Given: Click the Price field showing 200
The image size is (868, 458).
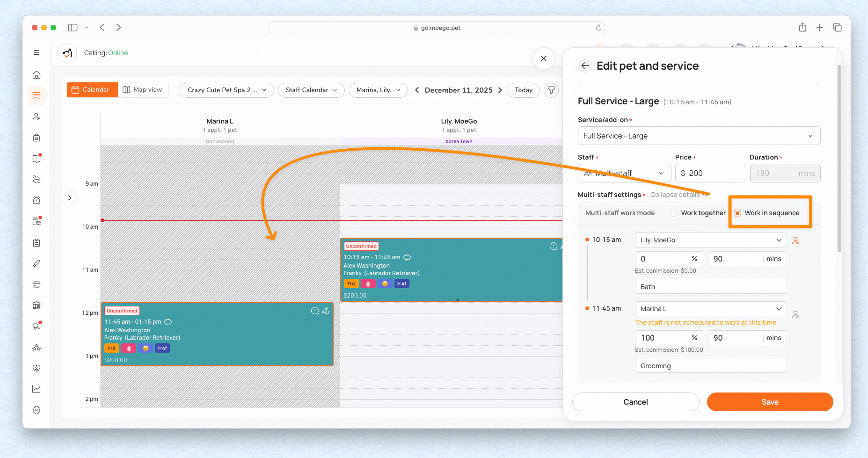Looking at the screenshot, I should (710, 173).
